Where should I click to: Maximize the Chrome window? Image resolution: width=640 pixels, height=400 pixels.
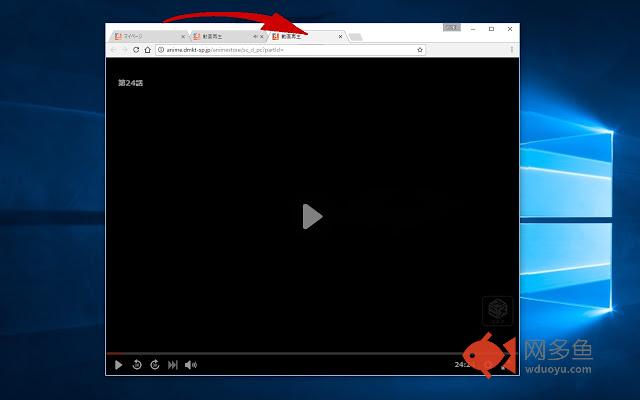pos(491,29)
